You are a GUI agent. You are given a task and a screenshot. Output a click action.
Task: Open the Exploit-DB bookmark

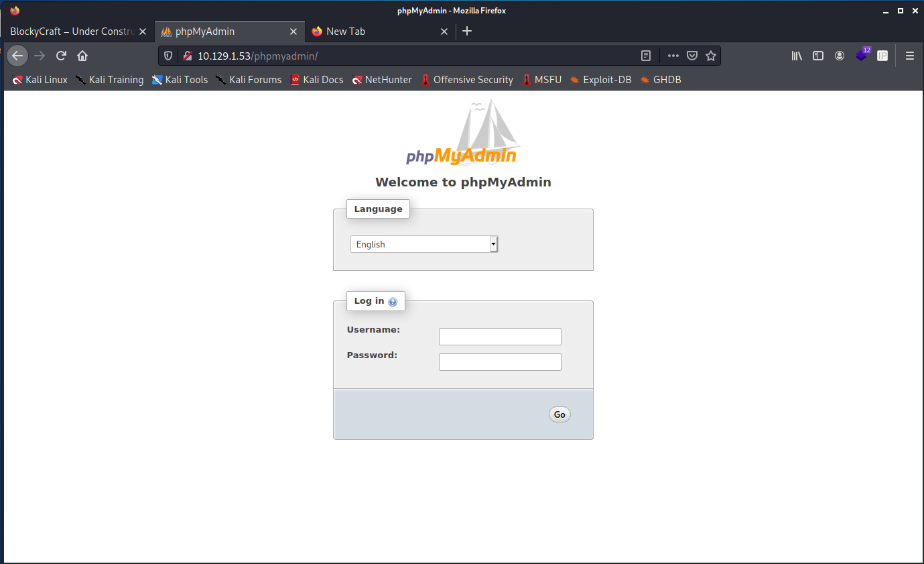pos(600,80)
